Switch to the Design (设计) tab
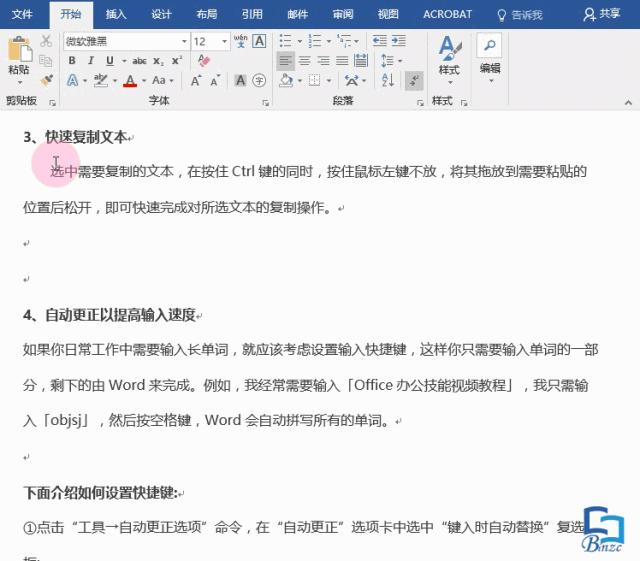Viewport: 640px width, 561px height. (161, 15)
